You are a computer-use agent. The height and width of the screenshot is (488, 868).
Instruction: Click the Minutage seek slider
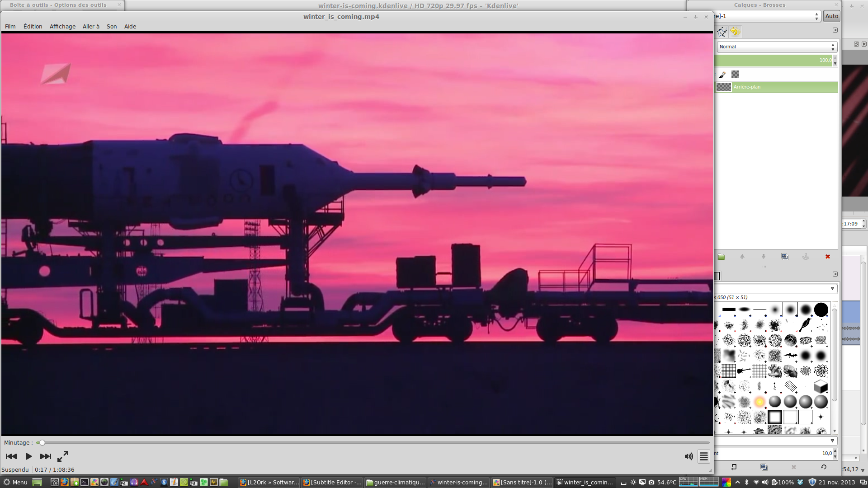click(373, 443)
